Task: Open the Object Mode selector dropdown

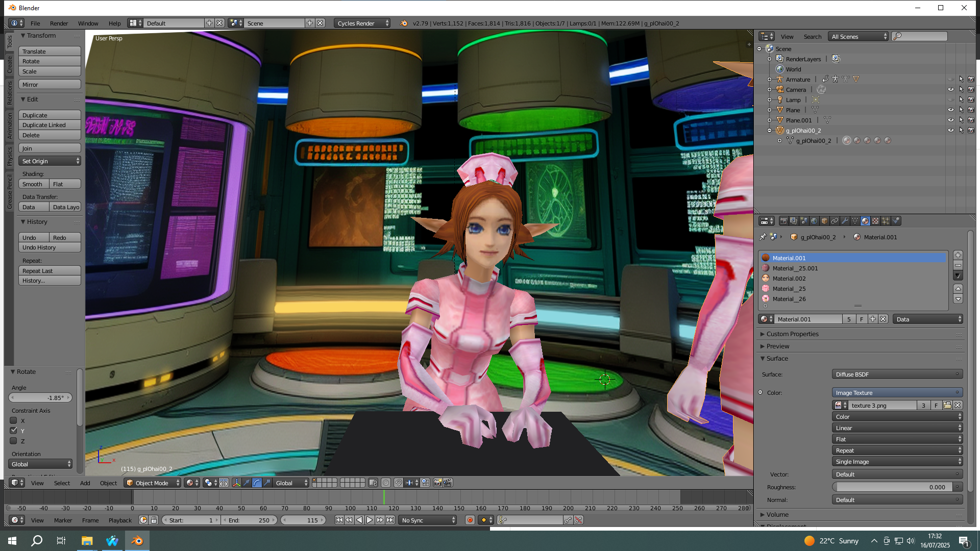Action: (x=153, y=483)
